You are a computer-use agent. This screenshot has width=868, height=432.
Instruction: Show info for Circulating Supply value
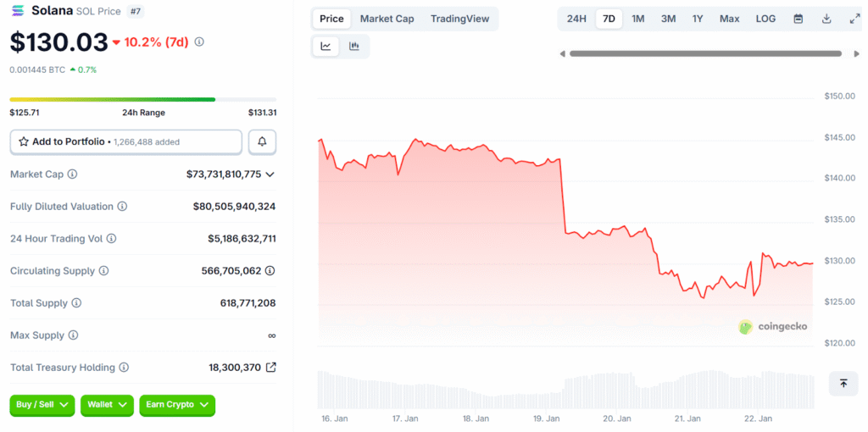click(270, 271)
